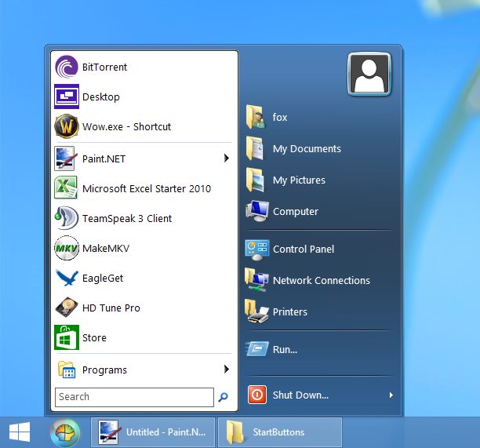The image size is (480, 448).
Task: Open the BitTorrent app icon
Action: pos(67,67)
